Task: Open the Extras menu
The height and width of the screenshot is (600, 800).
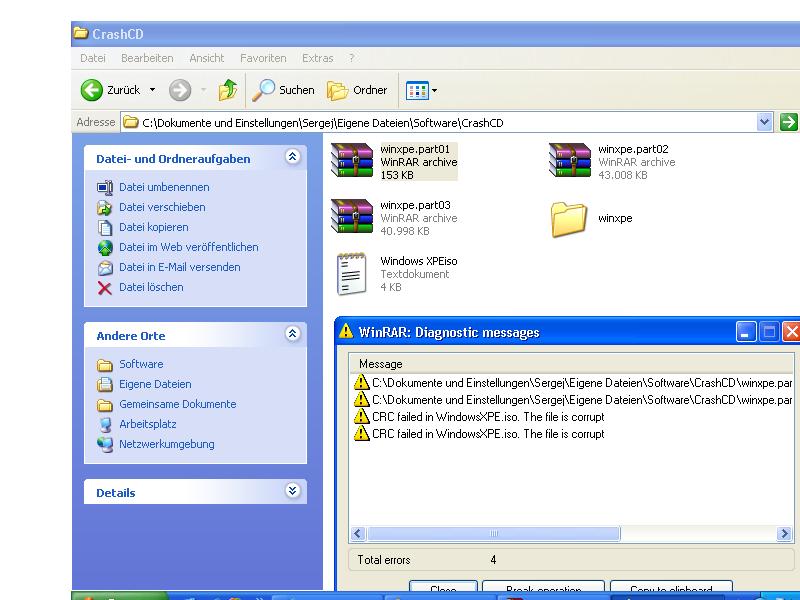Action: point(317,58)
